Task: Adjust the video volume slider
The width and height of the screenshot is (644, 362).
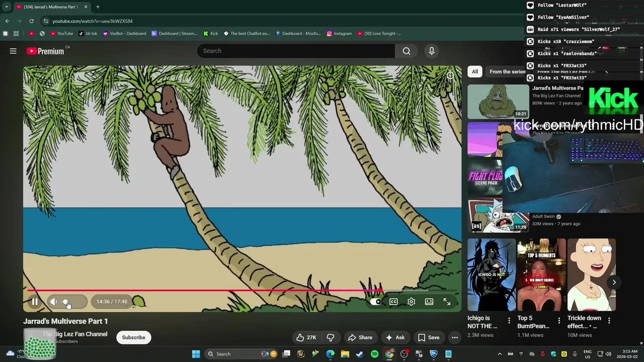Action: point(72,302)
